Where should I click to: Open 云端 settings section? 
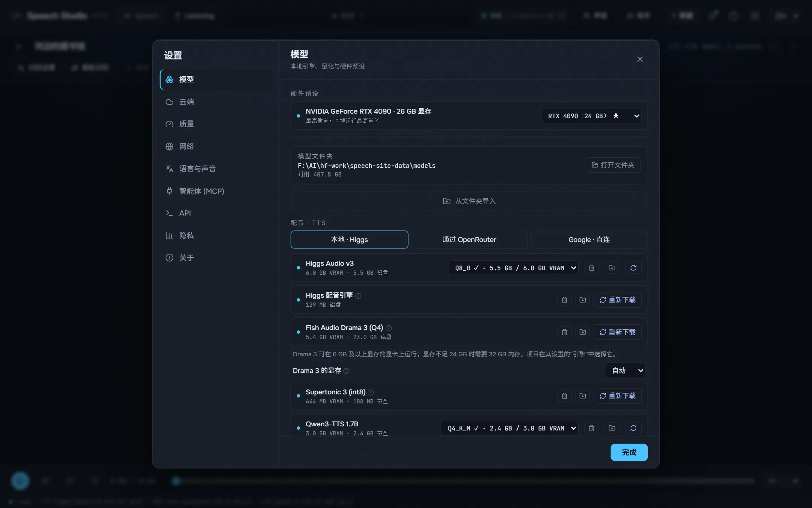click(x=216, y=102)
